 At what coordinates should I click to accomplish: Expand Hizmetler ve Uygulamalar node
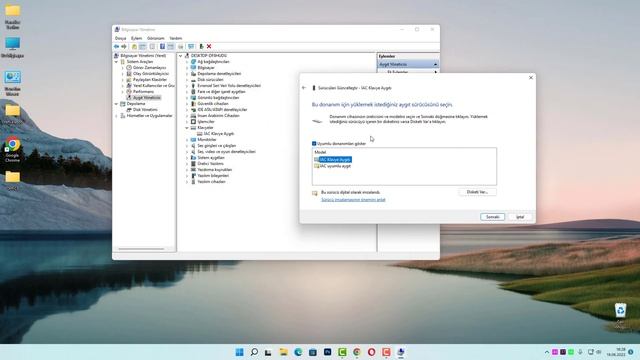tap(117, 116)
